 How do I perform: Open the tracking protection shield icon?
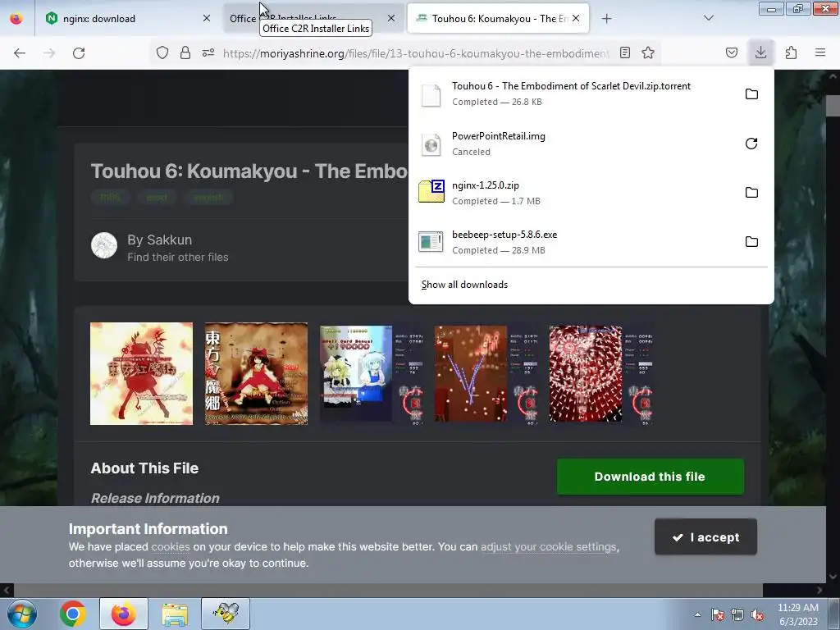coord(162,52)
